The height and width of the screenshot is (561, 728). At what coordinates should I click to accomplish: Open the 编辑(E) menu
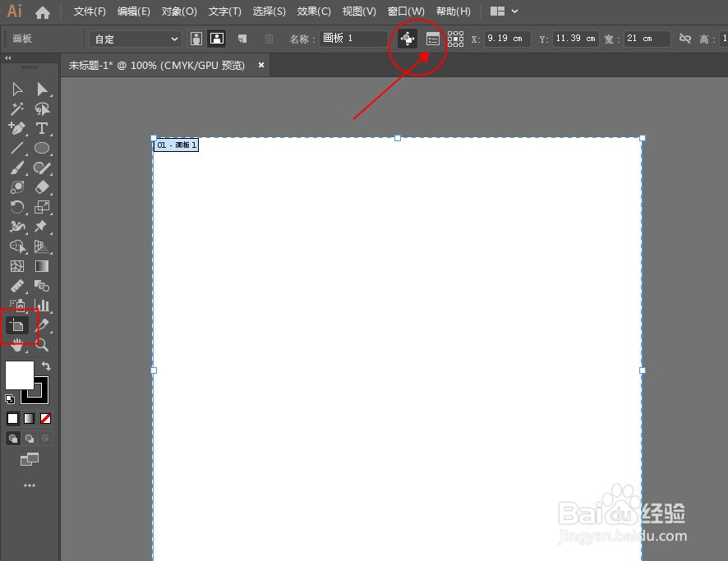tap(134, 11)
